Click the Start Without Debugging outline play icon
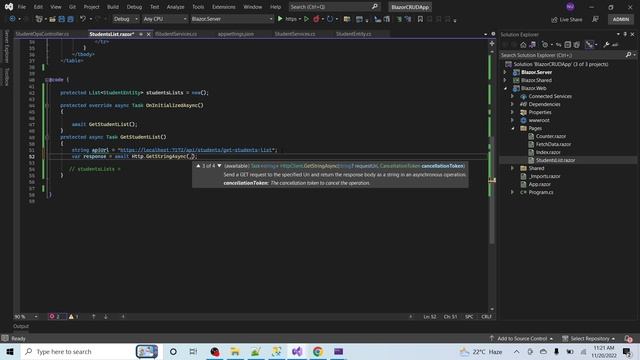The height and width of the screenshot is (360, 640). click(306, 19)
